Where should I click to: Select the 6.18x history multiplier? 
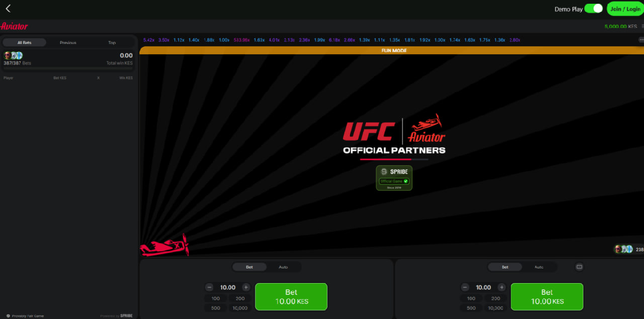tap(334, 40)
